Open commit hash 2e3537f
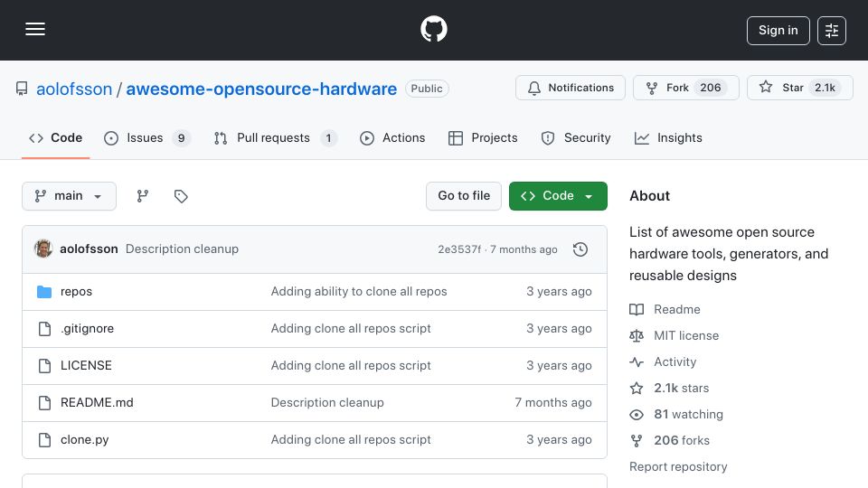Image resolution: width=868 pixels, height=488 pixels. pos(459,249)
